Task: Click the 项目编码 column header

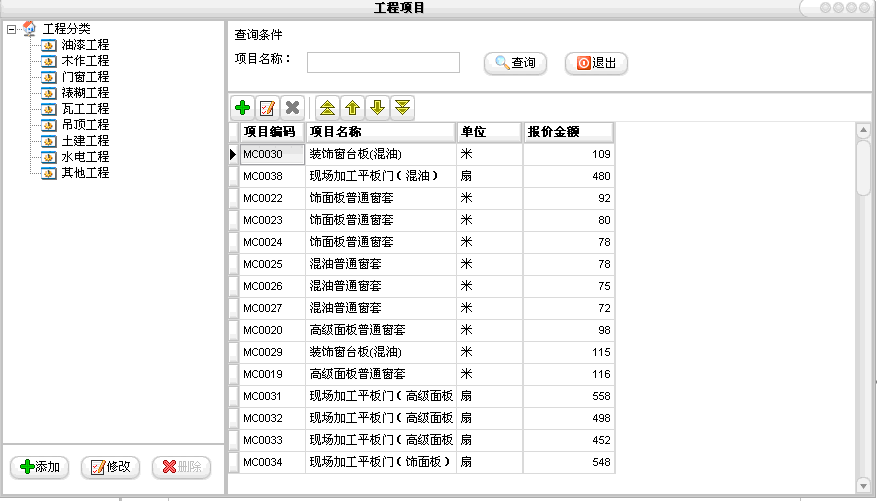Action: [271, 132]
